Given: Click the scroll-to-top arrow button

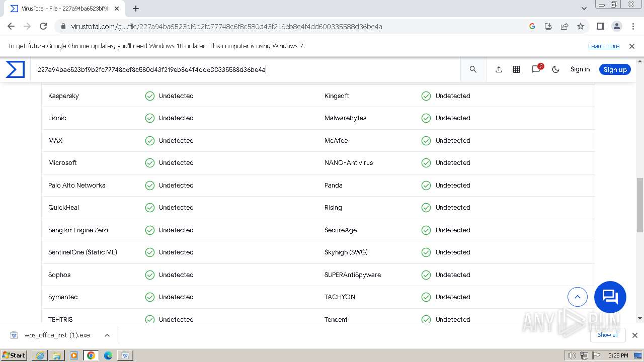Looking at the screenshot, I should point(578,297).
